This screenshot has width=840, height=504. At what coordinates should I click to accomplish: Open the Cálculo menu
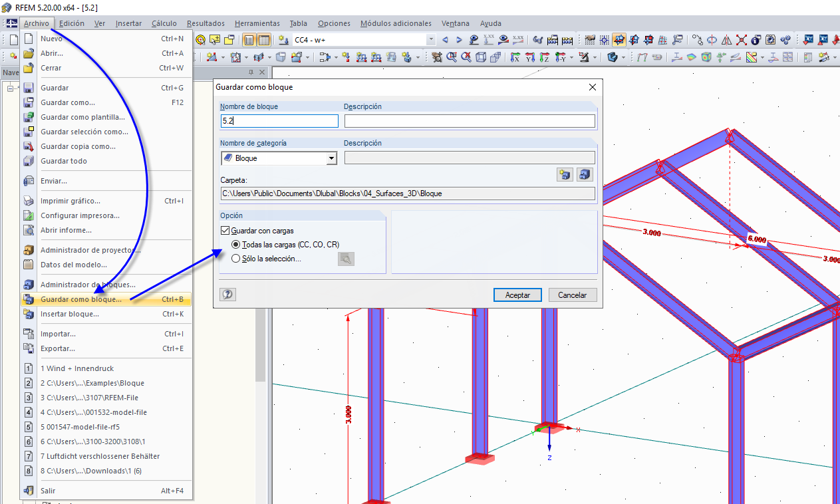click(164, 23)
